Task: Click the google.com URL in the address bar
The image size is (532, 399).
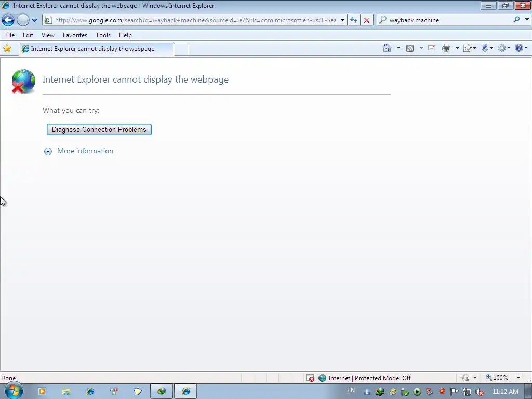Action: [x=195, y=20]
